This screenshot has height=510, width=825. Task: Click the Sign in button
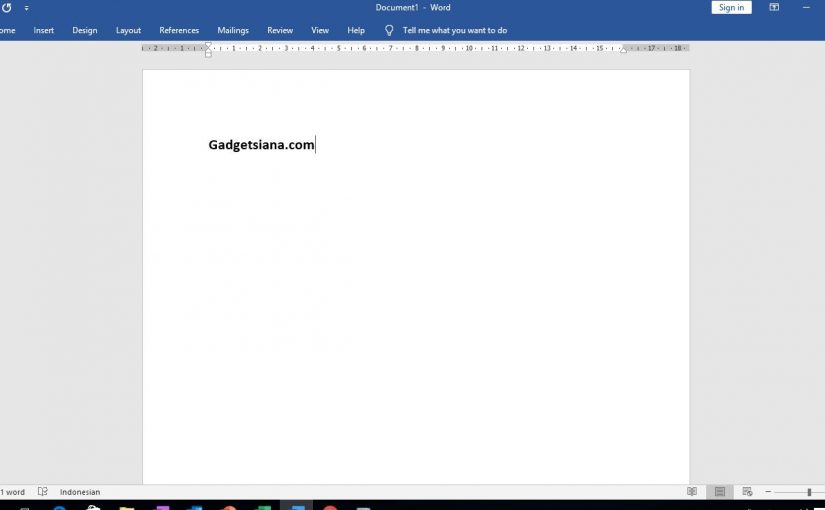[x=731, y=7]
